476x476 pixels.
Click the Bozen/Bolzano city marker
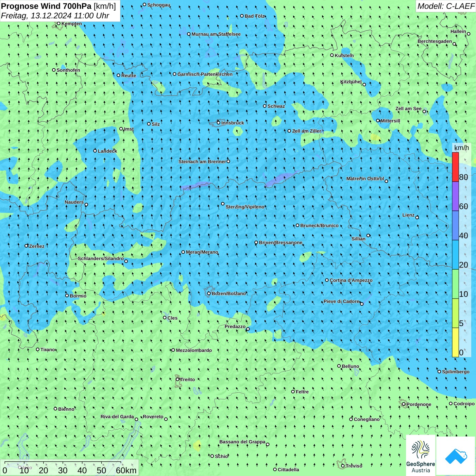(209, 293)
